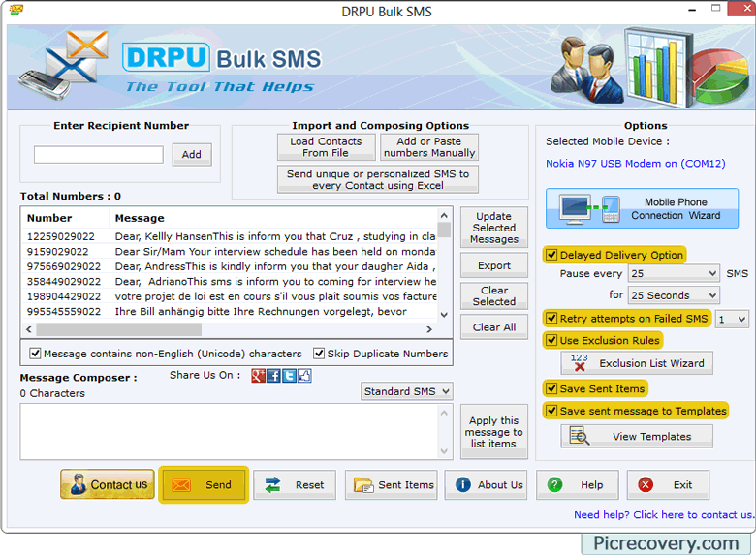
Task: Click the Need help contact us link
Action: pyautogui.click(x=663, y=515)
